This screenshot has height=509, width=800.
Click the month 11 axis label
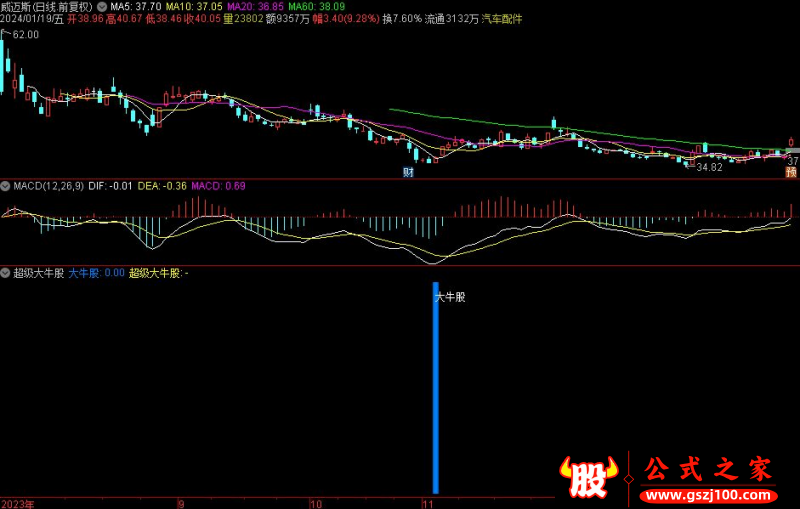[x=428, y=504]
